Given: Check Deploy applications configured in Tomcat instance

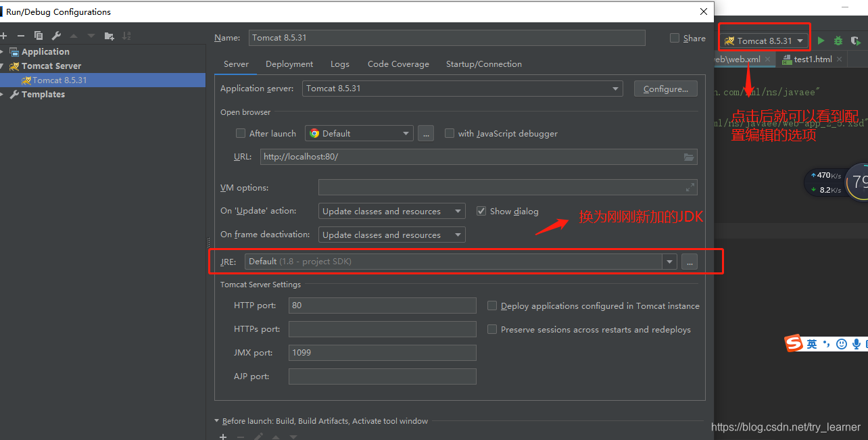Looking at the screenshot, I should [x=492, y=305].
